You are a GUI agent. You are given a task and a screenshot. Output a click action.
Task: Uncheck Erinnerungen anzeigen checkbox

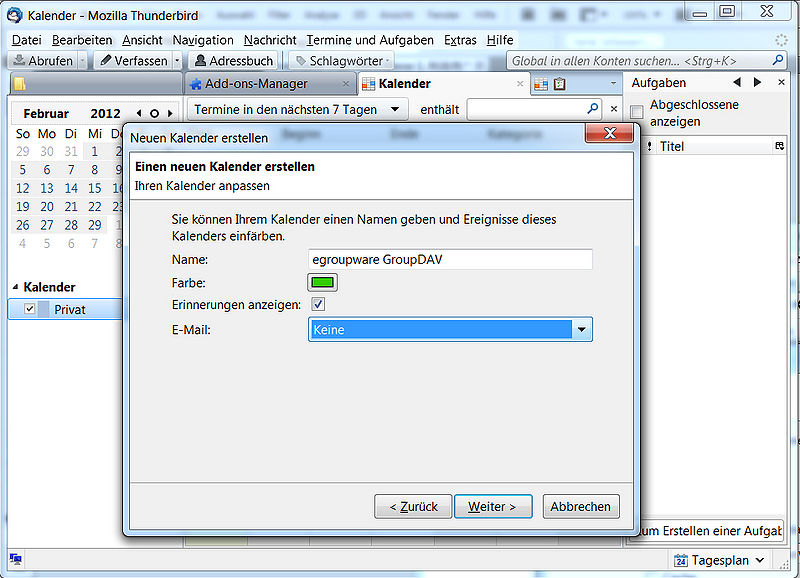tap(318, 304)
